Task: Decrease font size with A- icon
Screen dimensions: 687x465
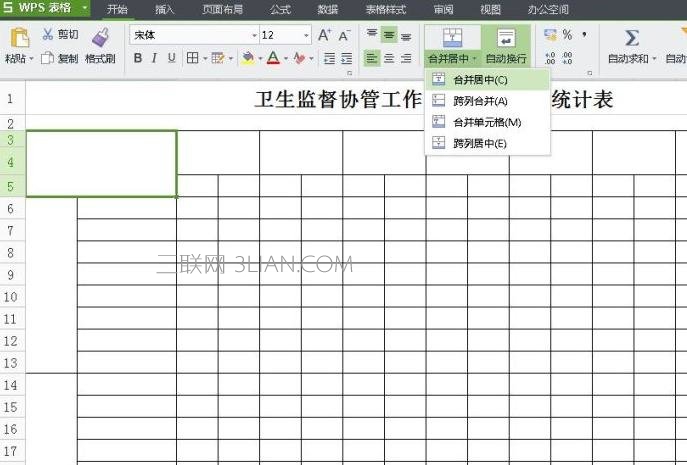Action: coord(344,35)
